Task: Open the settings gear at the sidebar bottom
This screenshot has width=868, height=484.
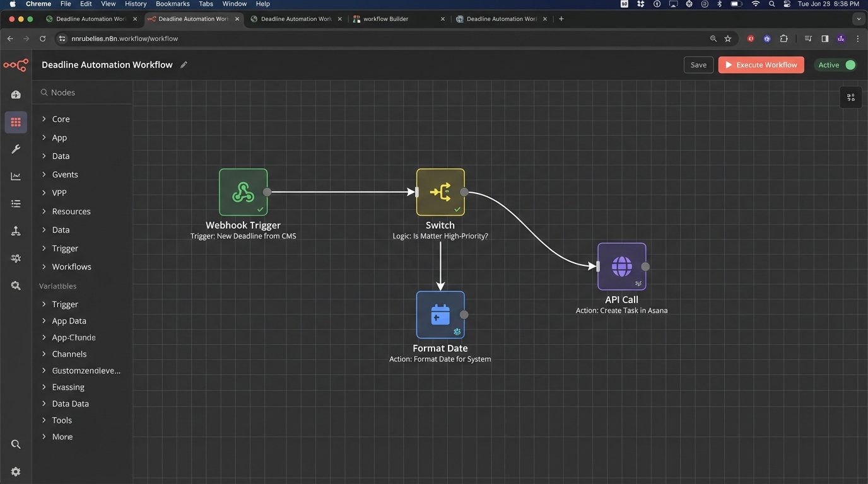Action: click(15, 471)
